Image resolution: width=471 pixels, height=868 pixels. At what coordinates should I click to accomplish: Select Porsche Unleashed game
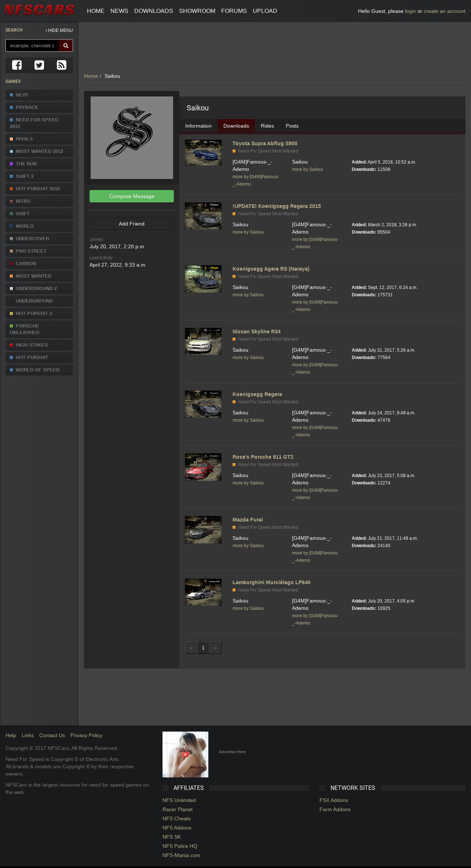(39, 329)
